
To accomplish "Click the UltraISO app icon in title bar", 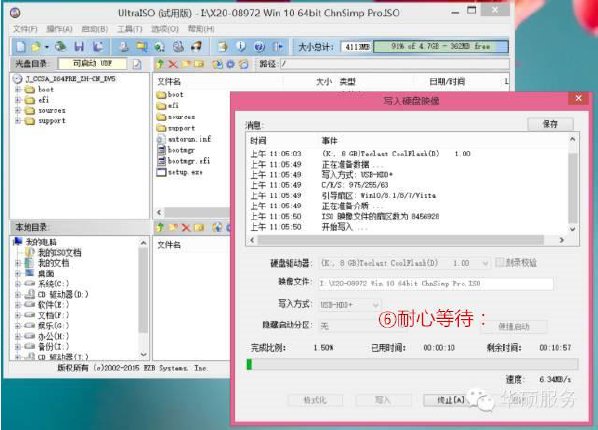I will point(15,13).
